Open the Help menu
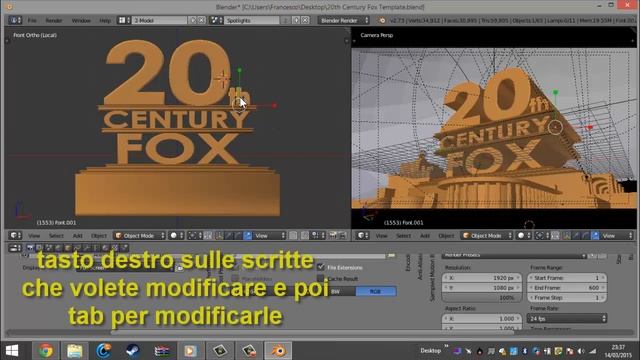Image resolution: width=640 pixels, height=360 pixels. coord(105,20)
